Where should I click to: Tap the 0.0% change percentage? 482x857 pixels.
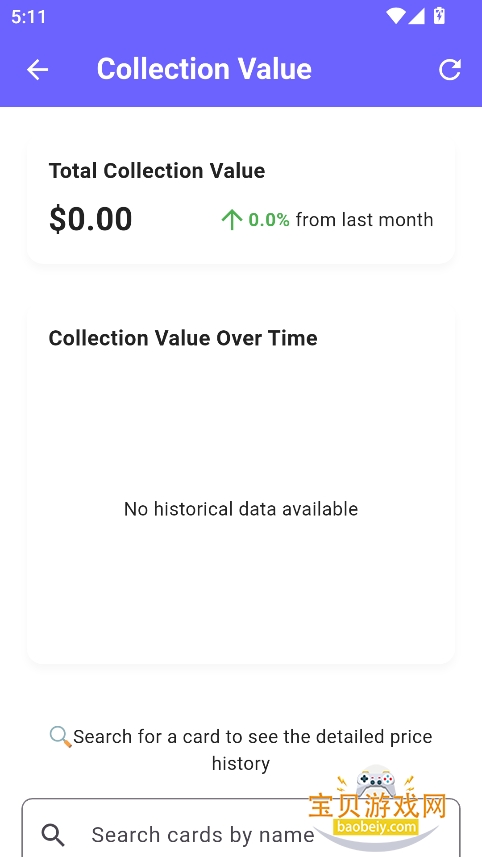(269, 220)
